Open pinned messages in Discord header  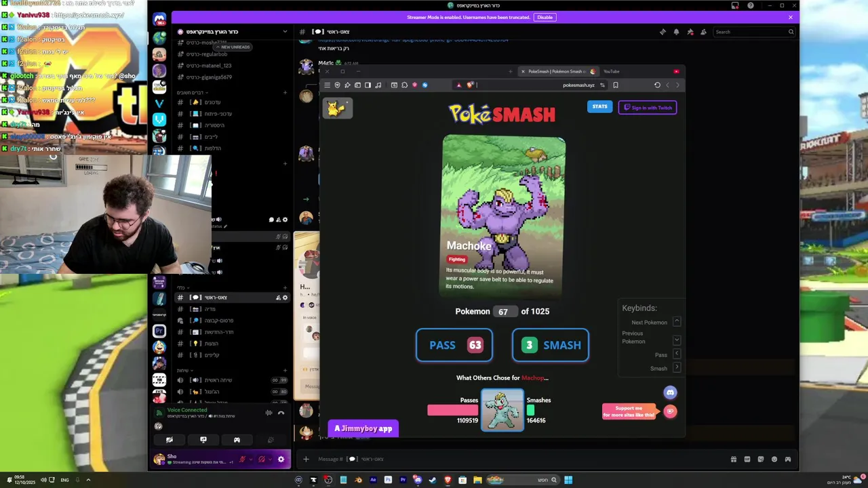690,32
